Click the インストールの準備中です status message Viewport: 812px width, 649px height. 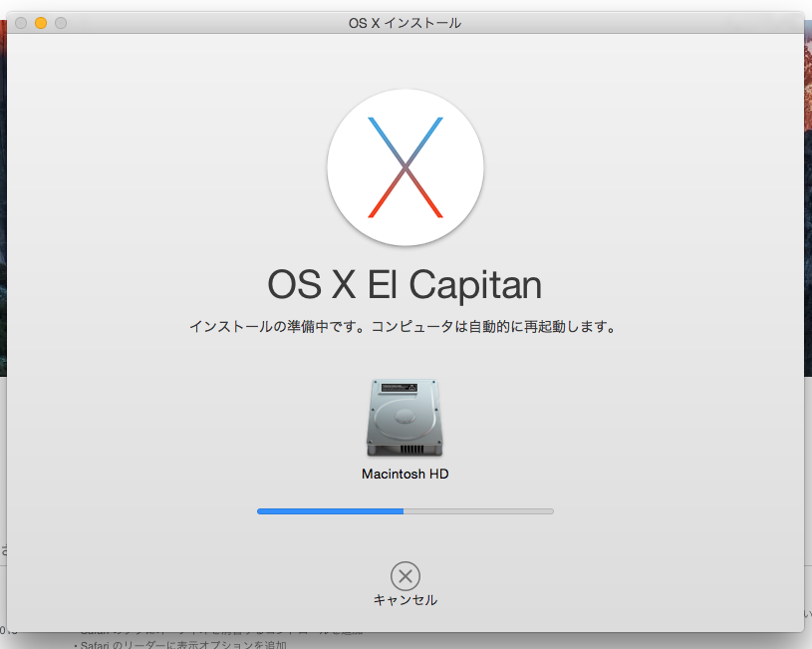[x=404, y=327]
